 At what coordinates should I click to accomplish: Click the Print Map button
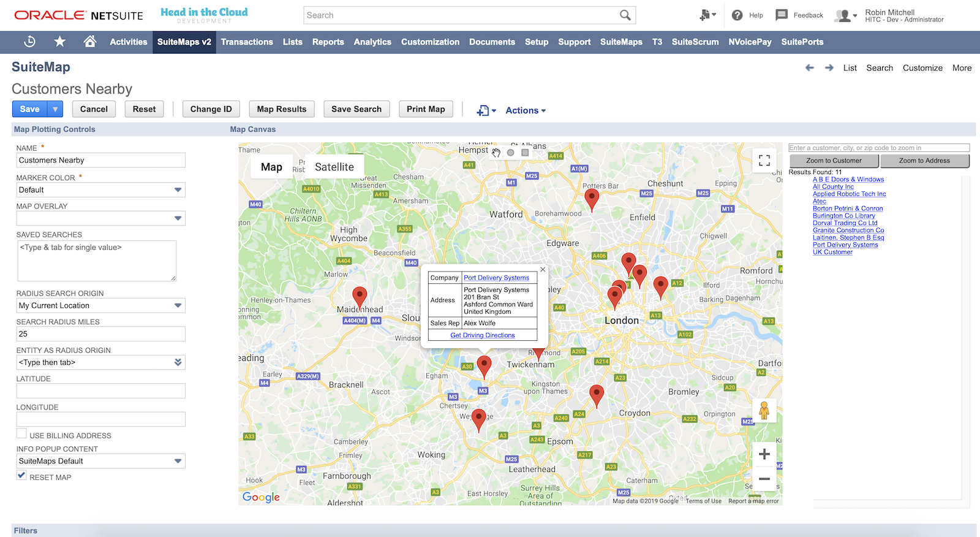(x=426, y=109)
